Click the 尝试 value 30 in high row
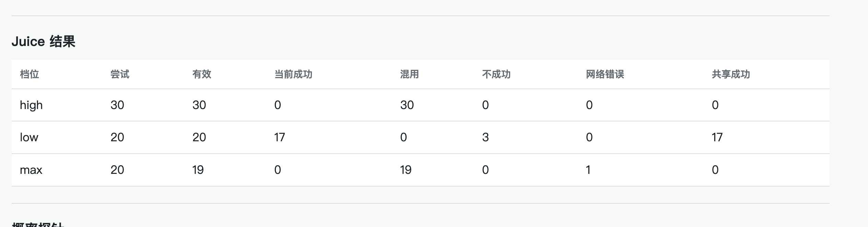 (117, 105)
